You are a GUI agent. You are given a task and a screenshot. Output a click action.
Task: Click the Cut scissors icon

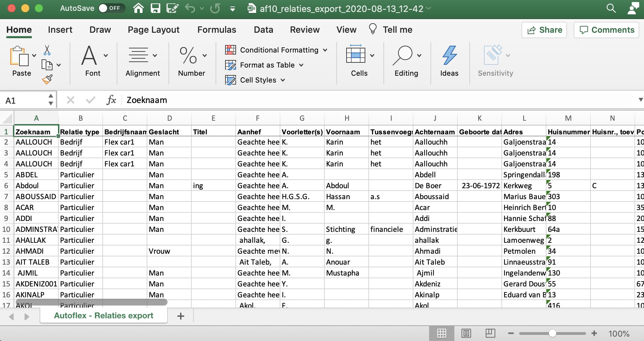47,50
